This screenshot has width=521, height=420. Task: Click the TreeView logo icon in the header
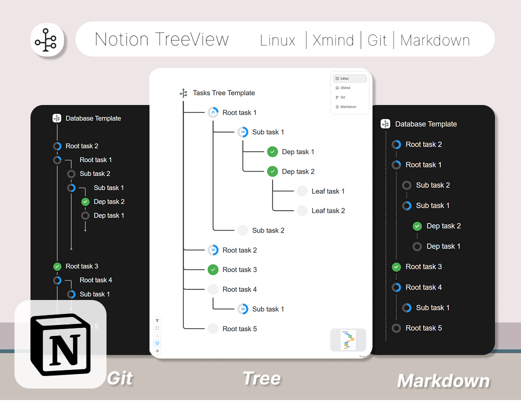(47, 40)
